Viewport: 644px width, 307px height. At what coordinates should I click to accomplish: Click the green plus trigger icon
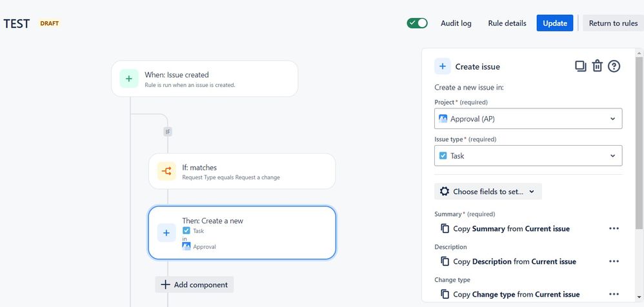coord(128,79)
